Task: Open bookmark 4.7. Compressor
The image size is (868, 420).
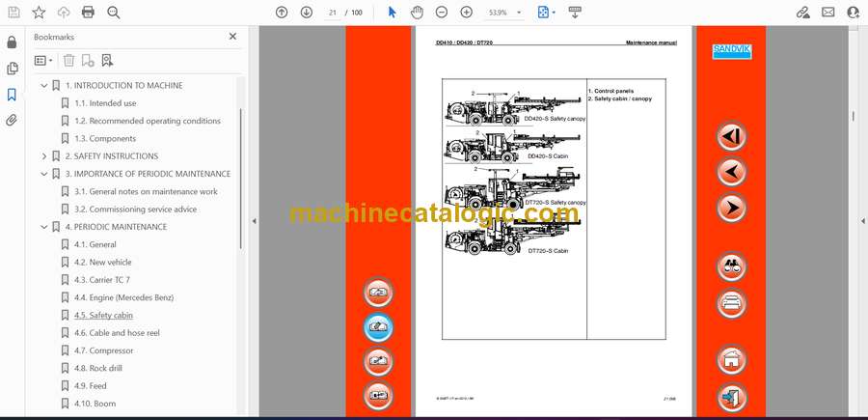Action: (x=104, y=350)
